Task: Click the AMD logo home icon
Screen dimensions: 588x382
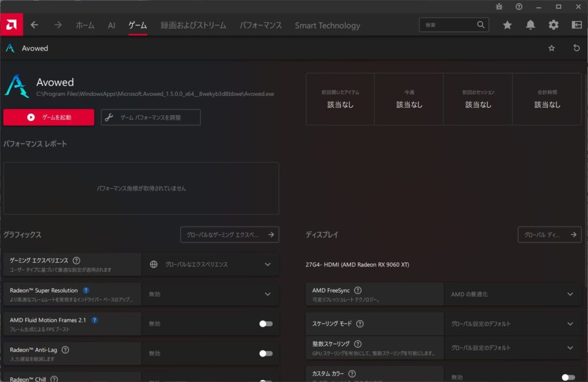Action: (x=11, y=25)
